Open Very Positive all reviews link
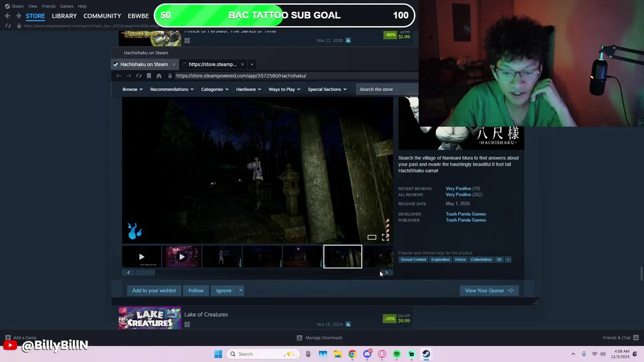Image resolution: width=644 pixels, height=362 pixels. pyautogui.click(x=458, y=195)
